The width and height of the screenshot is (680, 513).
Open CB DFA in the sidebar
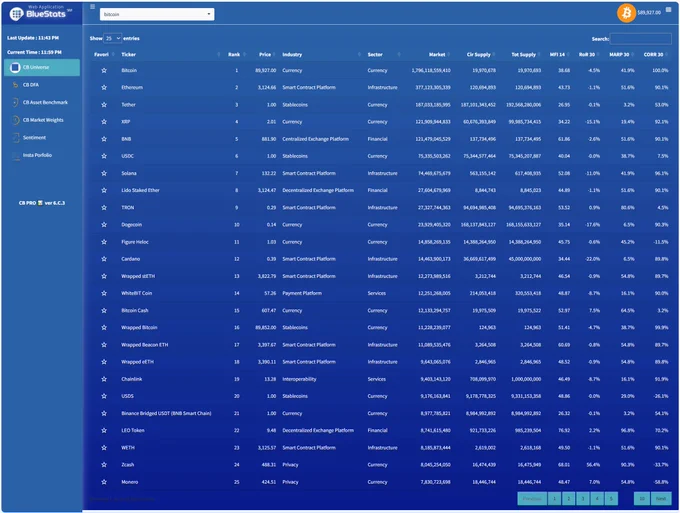pos(31,85)
